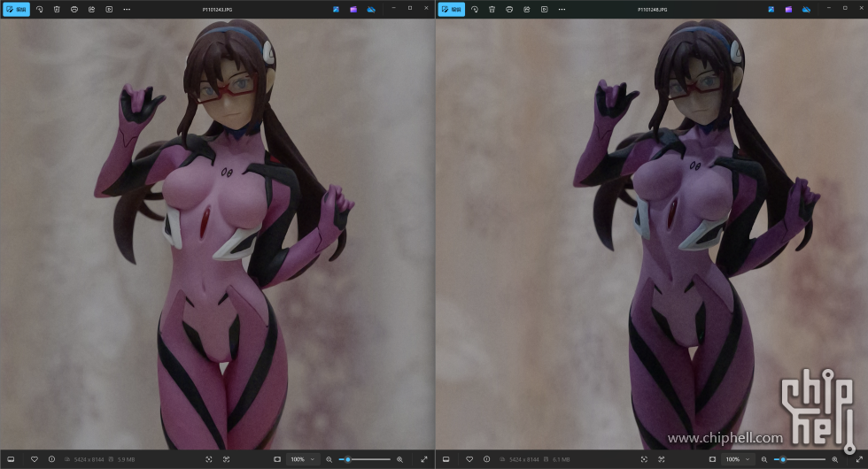Click the 5.9 MB file size text
The width and height of the screenshot is (868, 469).
click(x=126, y=459)
